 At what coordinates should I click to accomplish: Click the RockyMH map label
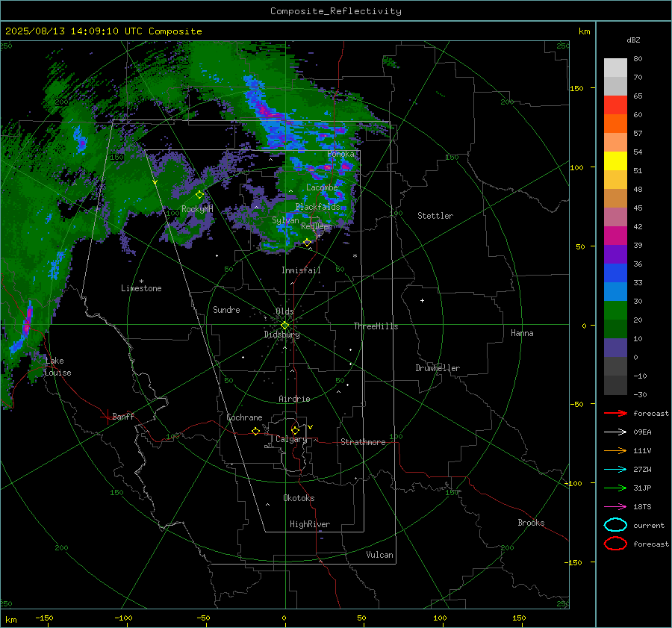click(x=197, y=209)
